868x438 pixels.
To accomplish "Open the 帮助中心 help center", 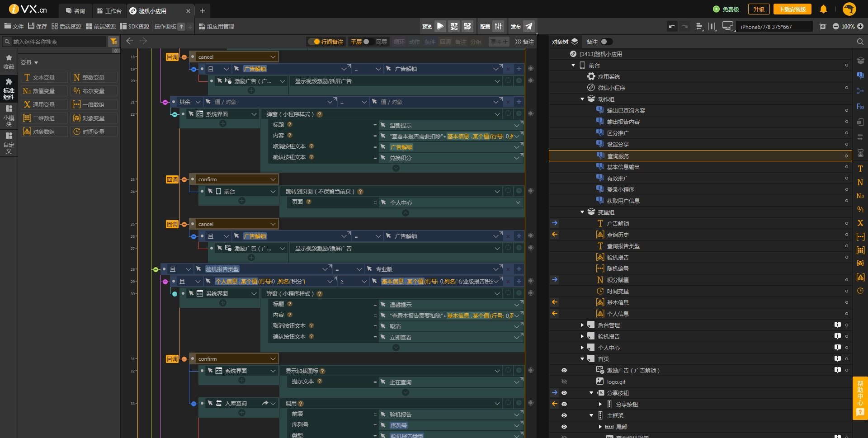I will [860, 398].
